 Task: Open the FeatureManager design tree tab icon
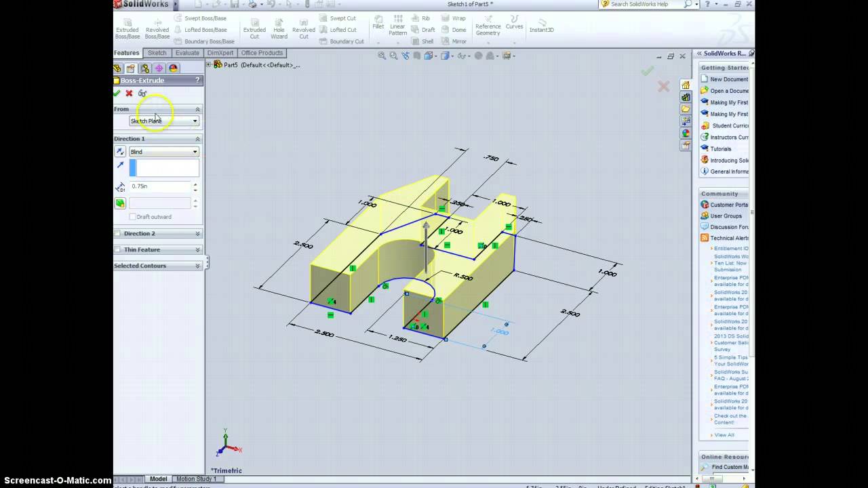point(117,68)
